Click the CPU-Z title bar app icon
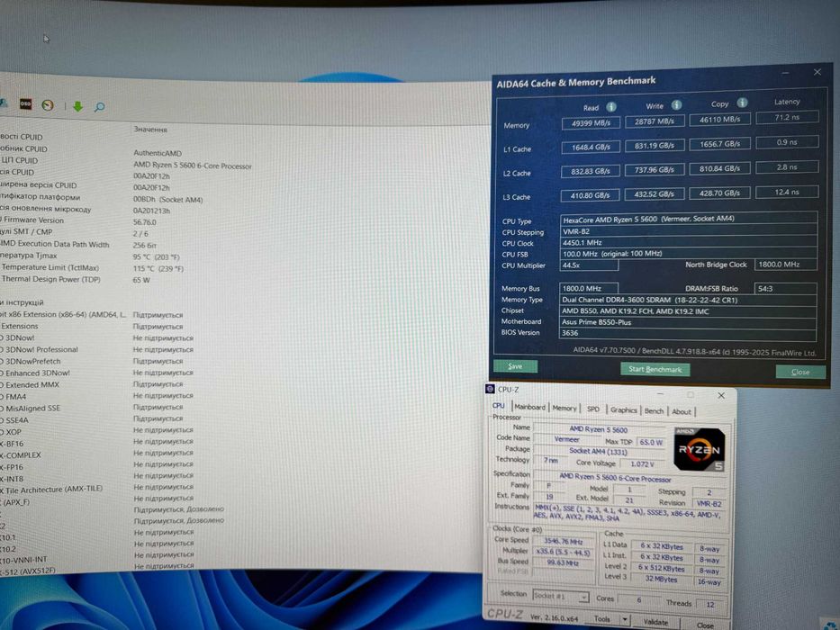 coord(490,389)
